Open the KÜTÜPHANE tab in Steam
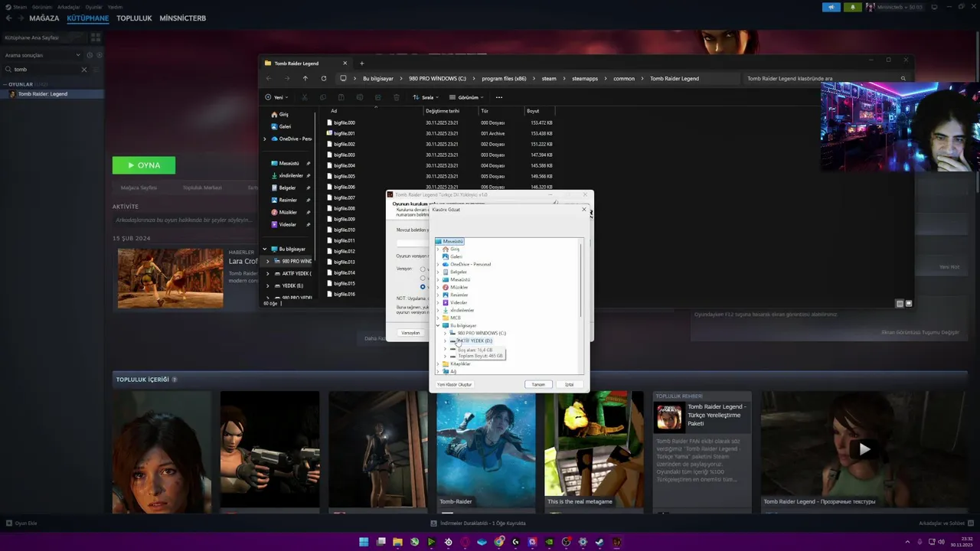980x551 pixels. point(88,18)
